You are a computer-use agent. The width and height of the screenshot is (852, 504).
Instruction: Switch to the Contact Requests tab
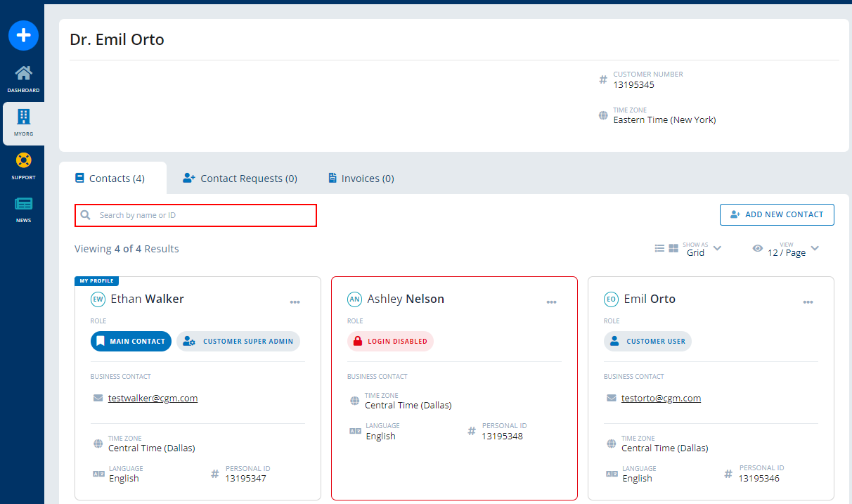click(x=240, y=178)
